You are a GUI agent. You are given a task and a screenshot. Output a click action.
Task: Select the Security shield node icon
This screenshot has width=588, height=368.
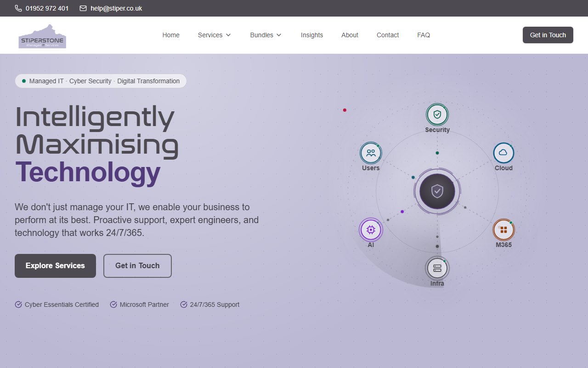coord(437,114)
